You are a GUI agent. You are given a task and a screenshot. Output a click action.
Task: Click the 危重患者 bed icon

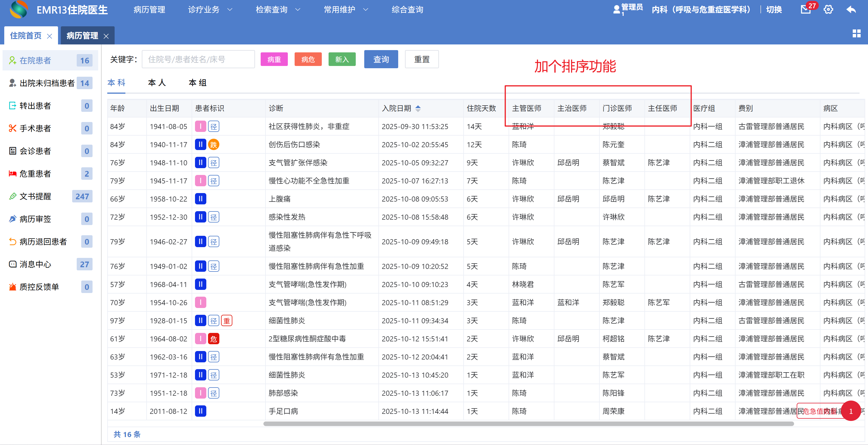click(12, 174)
